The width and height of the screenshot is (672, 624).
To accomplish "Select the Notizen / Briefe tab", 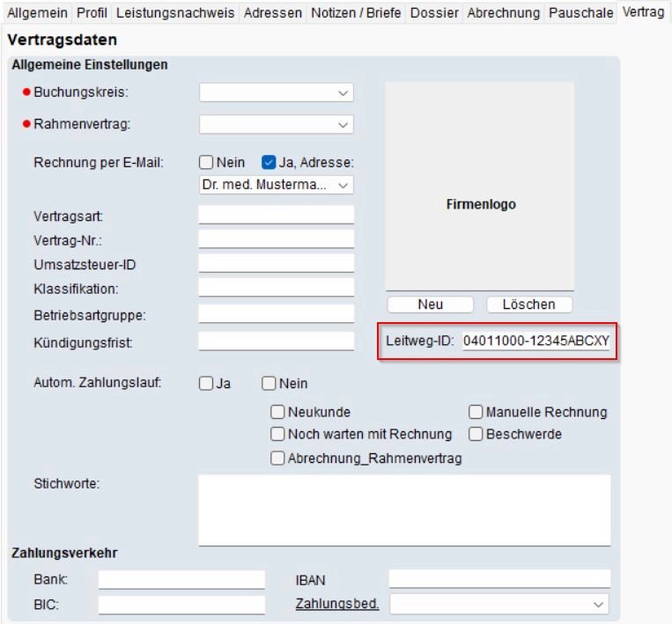I will click(x=356, y=13).
